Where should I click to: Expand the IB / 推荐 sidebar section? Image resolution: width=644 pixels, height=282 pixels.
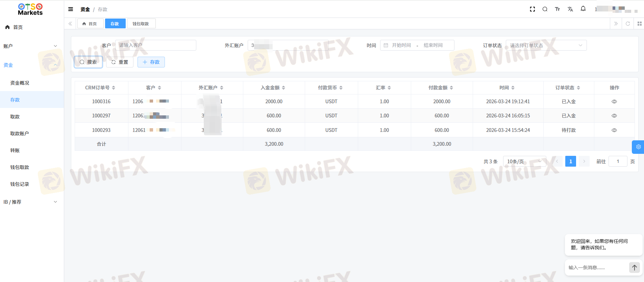pyautogui.click(x=32, y=202)
